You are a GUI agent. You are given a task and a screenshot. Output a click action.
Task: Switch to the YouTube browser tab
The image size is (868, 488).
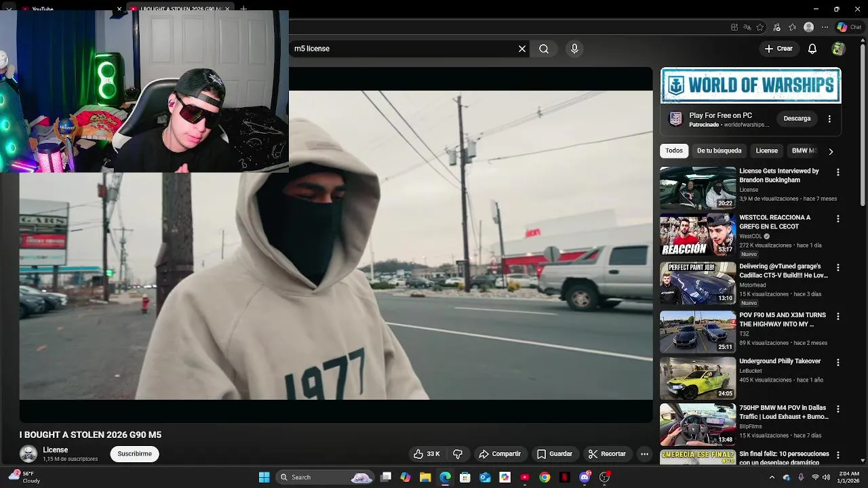68,9
